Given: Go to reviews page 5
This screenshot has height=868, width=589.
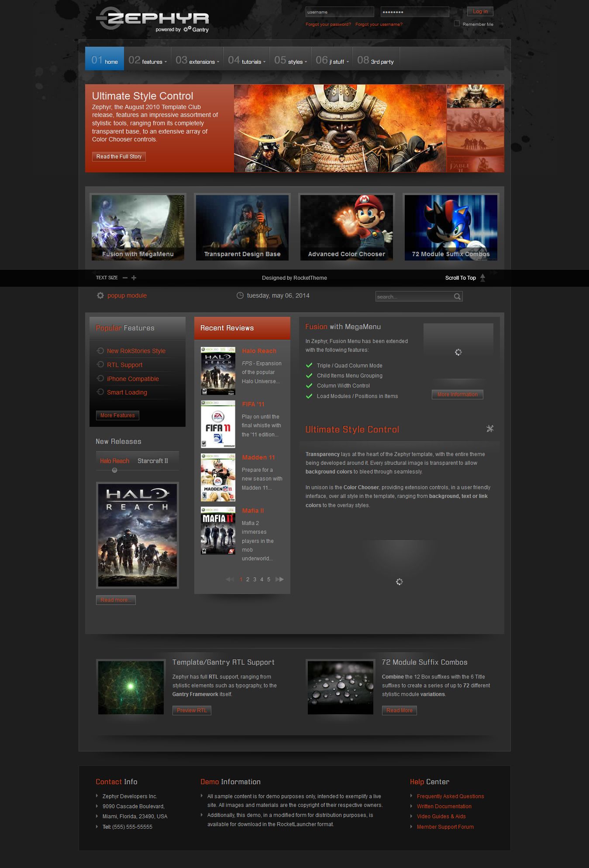Looking at the screenshot, I should 269,580.
